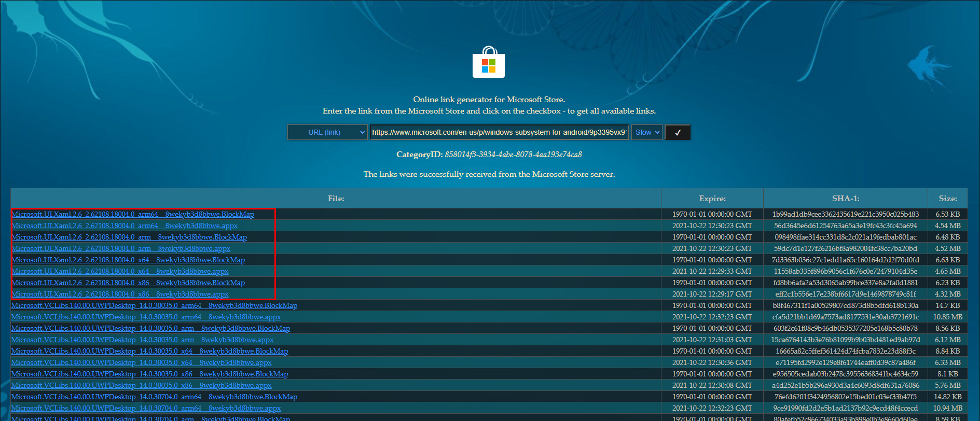Click the 6.53 KB size cell

[948, 214]
